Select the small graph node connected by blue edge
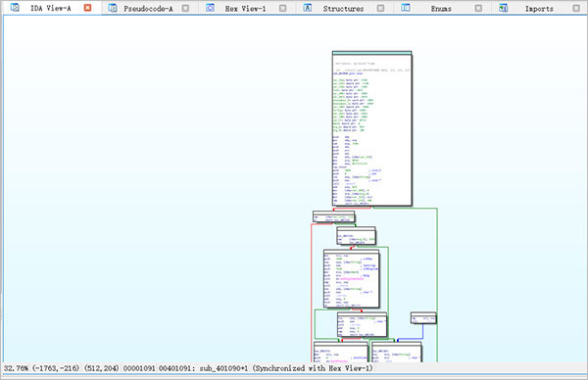588x380 pixels. (x=423, y=318)
